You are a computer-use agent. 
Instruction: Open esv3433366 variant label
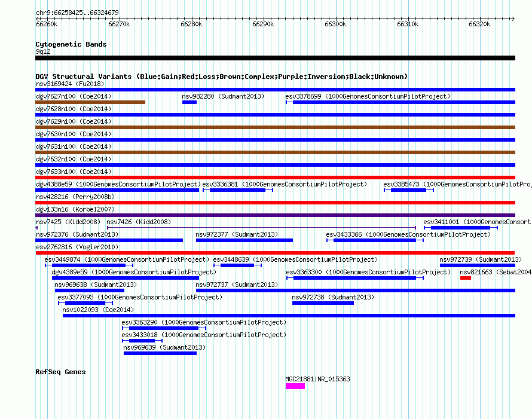click(x=408, y=234)
